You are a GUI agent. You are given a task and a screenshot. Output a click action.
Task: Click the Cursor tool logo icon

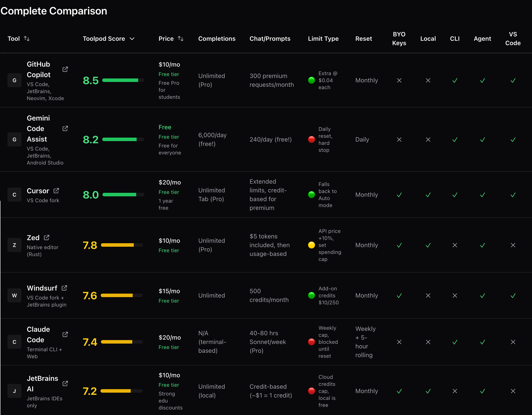[x=14, y=194]
